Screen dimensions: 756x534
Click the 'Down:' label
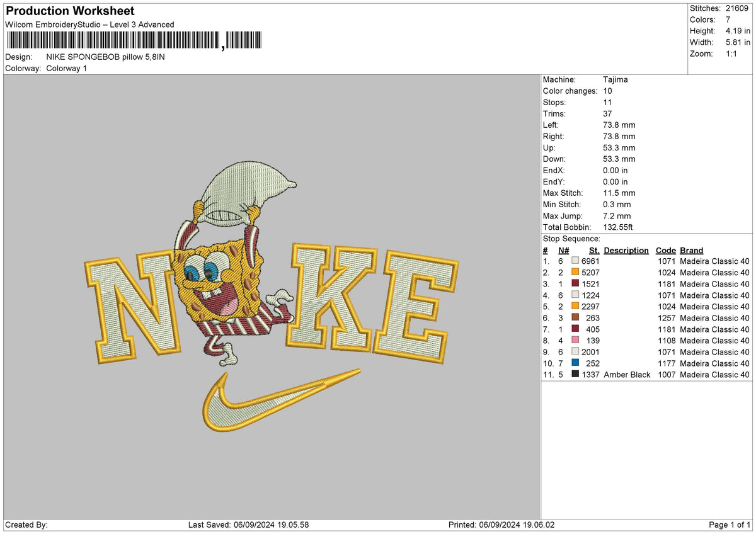click(x=554, y=159)
